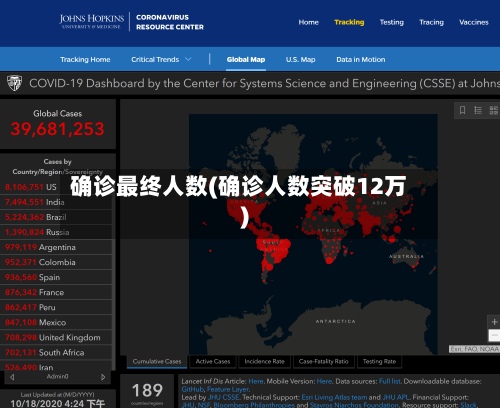Switch to the U.S. Map tab
Screen dimensions: 500x408
[x=300, y=59]
